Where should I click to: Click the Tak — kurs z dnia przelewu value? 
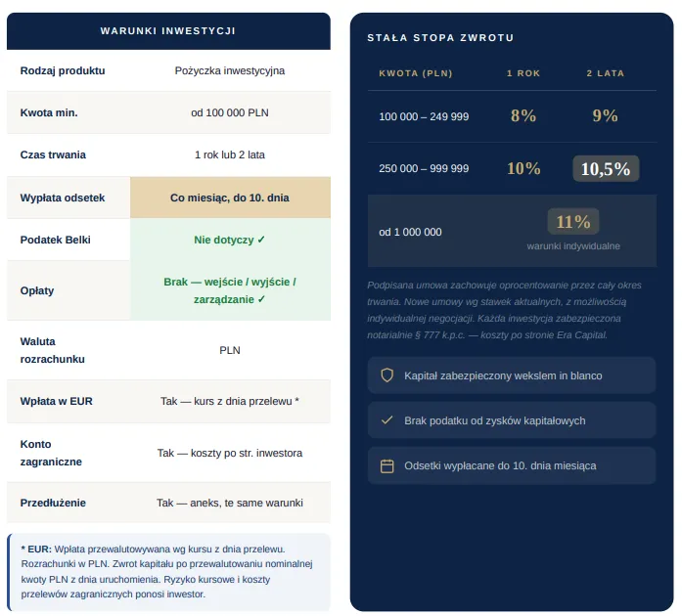[x=230, y=401]
